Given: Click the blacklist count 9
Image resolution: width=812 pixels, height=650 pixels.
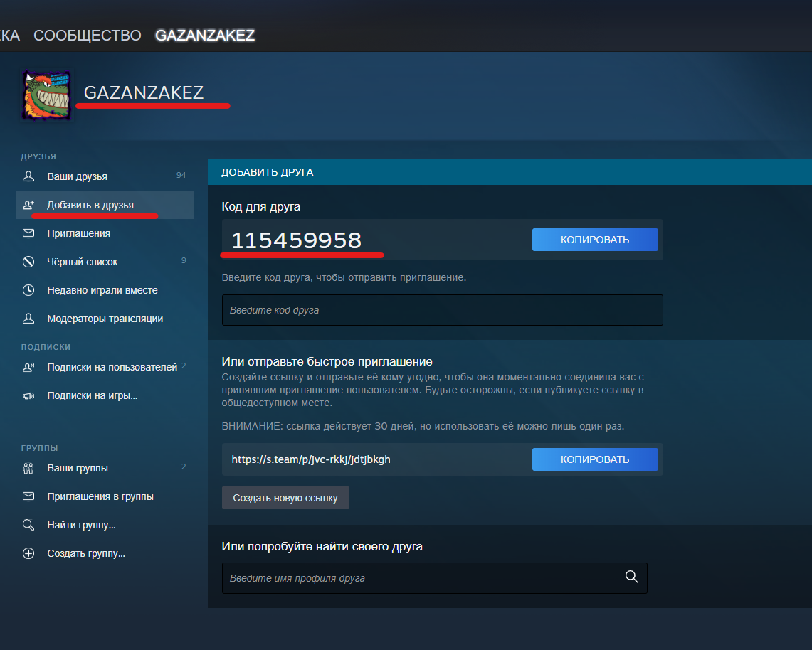Looking at the screenshot, I should coord(184,260).
